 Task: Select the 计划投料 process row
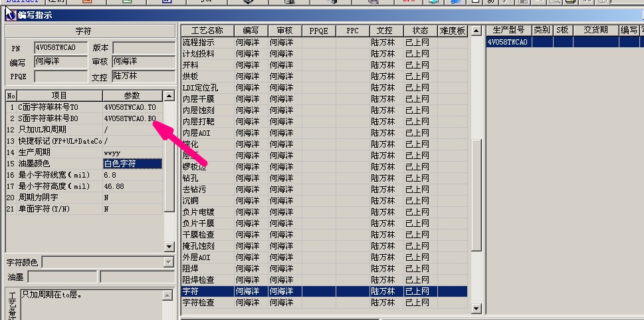[324, 54]
